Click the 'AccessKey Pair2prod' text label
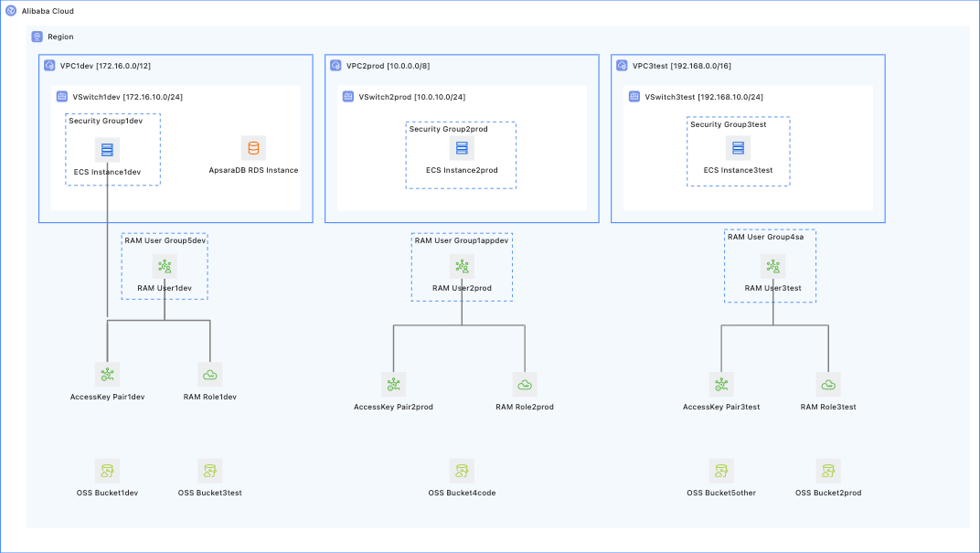 click(393, 407)
